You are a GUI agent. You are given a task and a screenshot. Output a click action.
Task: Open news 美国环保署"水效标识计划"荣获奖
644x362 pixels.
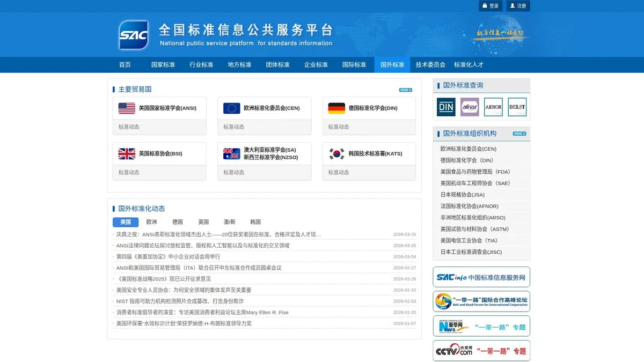click(x=184, y=323)
